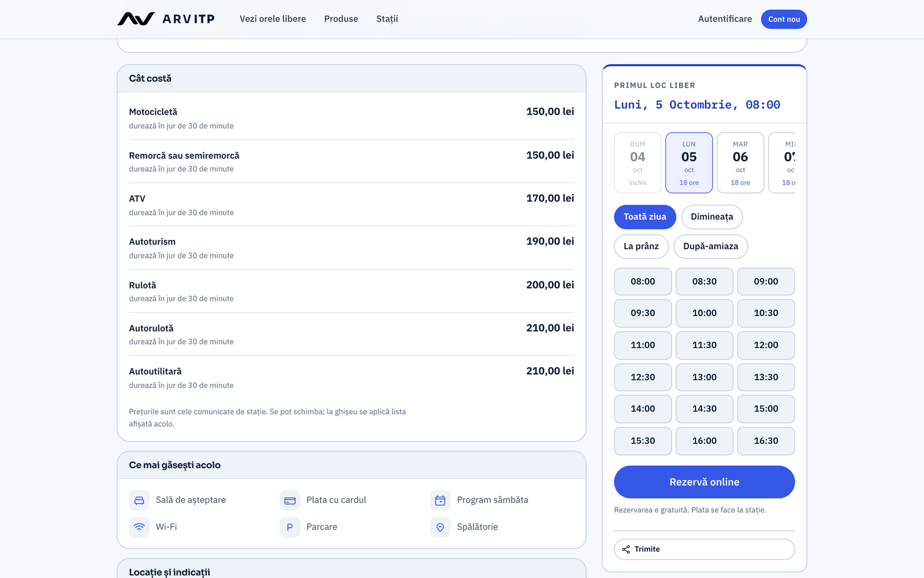924x578 pixels.
Task: Click the Parcare P icon
Action: pos(290,527)
